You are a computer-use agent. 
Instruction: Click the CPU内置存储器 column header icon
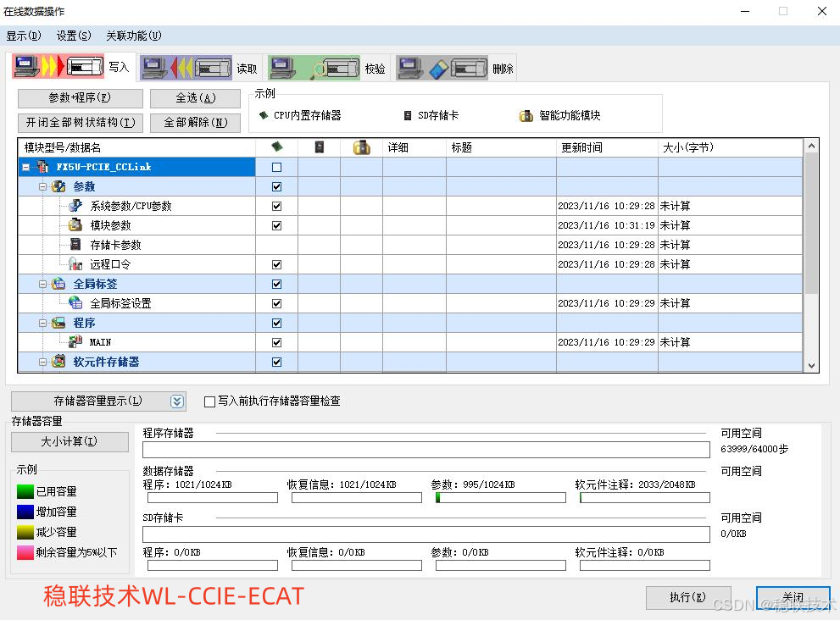point(277,147)
